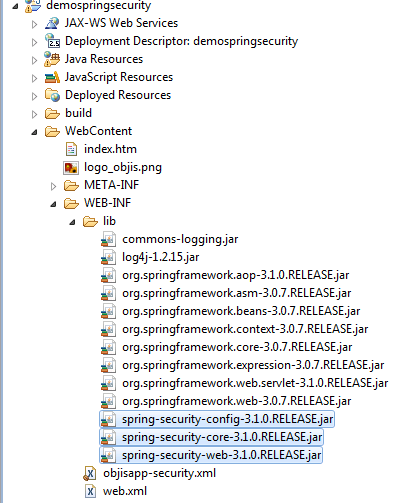The image size is (396, 503).
Task: Expand the META-INF folder
Action: coord(53,186)
